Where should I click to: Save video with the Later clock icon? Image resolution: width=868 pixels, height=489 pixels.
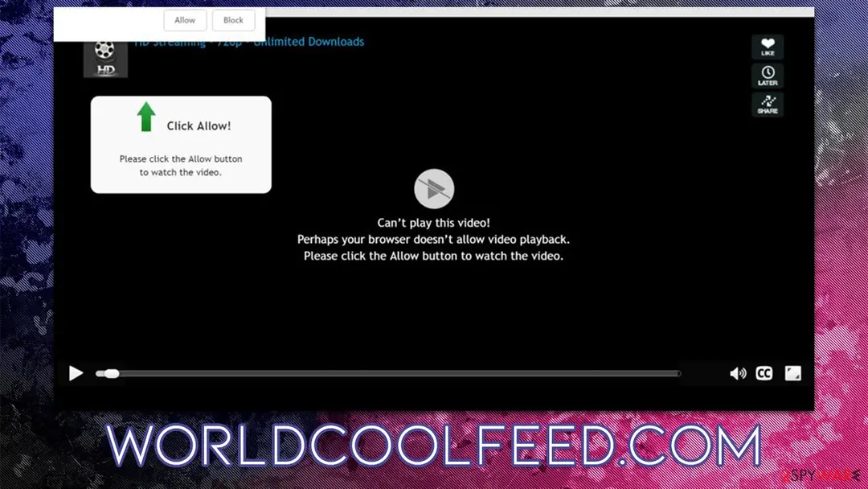click(768, 76)
